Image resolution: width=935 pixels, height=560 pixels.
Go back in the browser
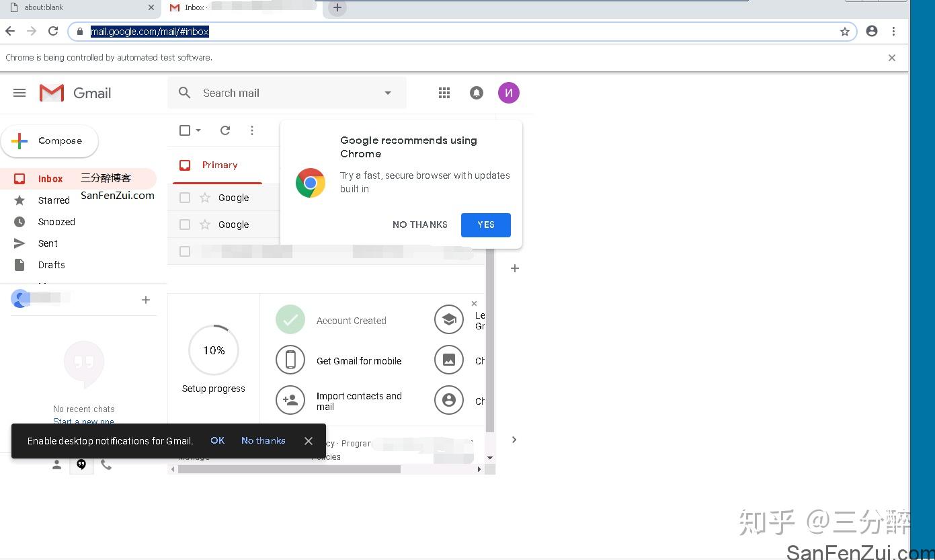click(x=10, y=31)
